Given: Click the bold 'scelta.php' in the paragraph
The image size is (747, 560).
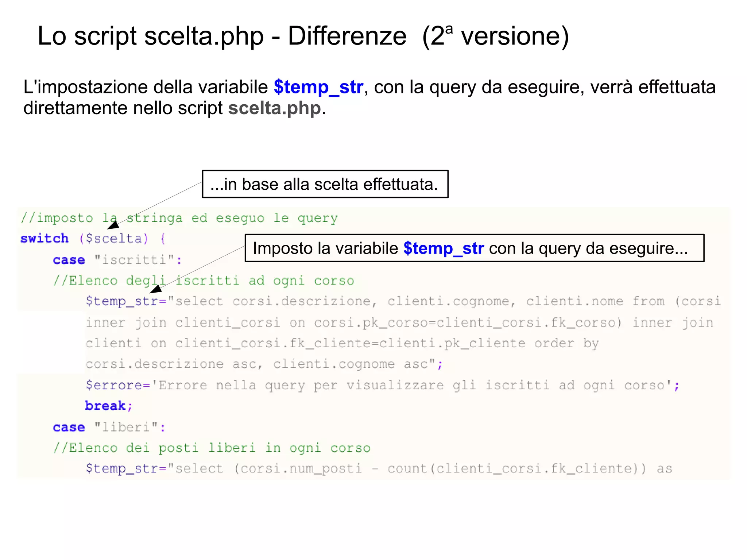Looking at the screenshot, I should 275,108.
